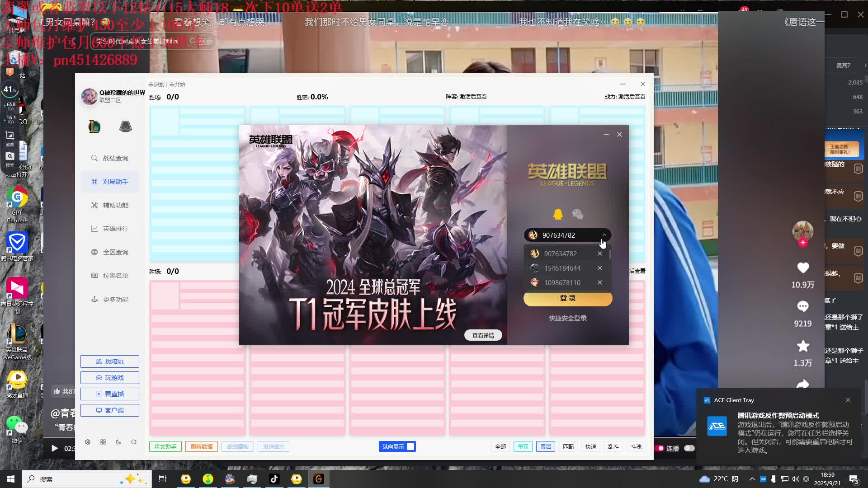Toggle the 连播 autoplay switch
Viewport: 868px width, 488px height.
coord(689,448)
